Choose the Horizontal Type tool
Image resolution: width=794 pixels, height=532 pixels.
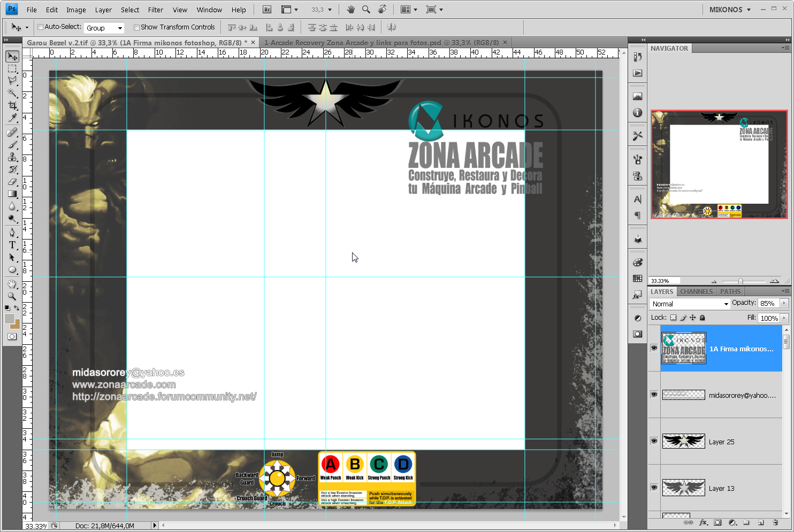(x=12, y=245)
